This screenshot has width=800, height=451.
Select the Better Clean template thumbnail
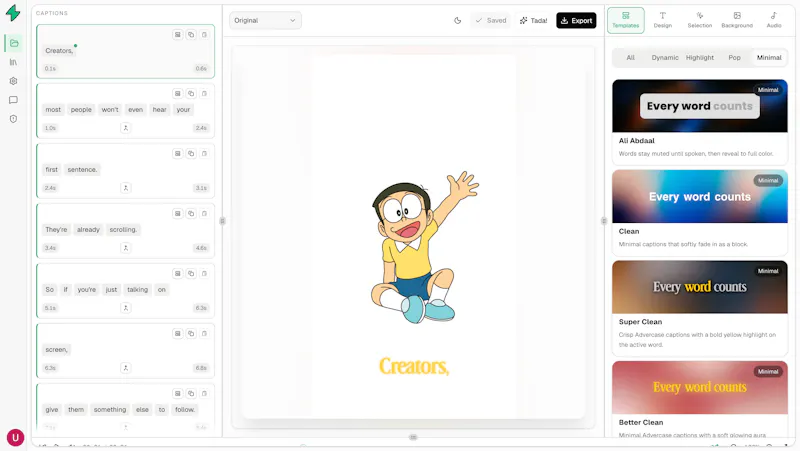click(x=699, y=387)
